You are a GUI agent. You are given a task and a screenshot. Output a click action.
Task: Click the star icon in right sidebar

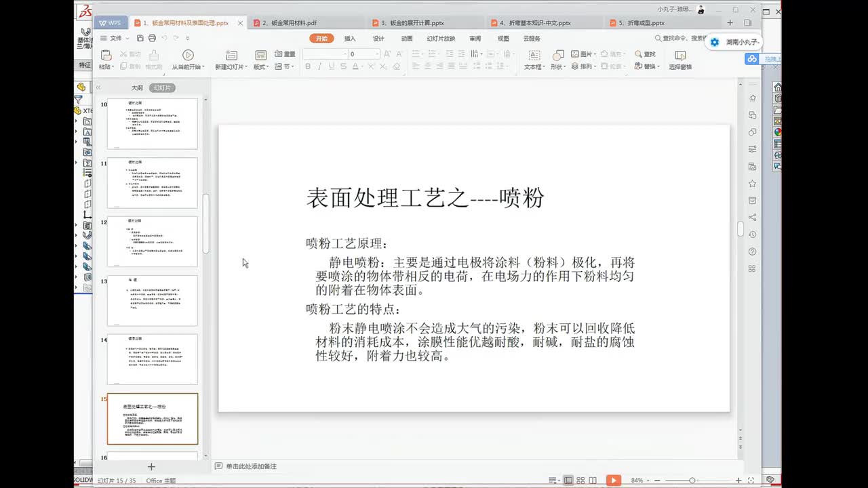pyautogui.click(x=752, y=184)
